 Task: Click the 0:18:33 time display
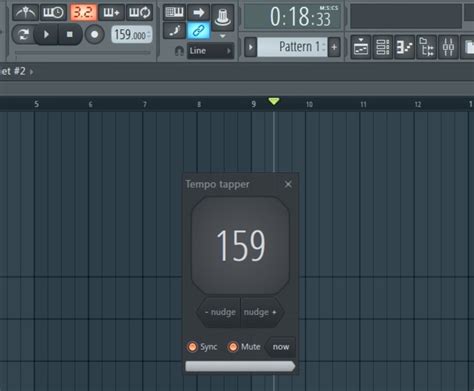(292, 16)
